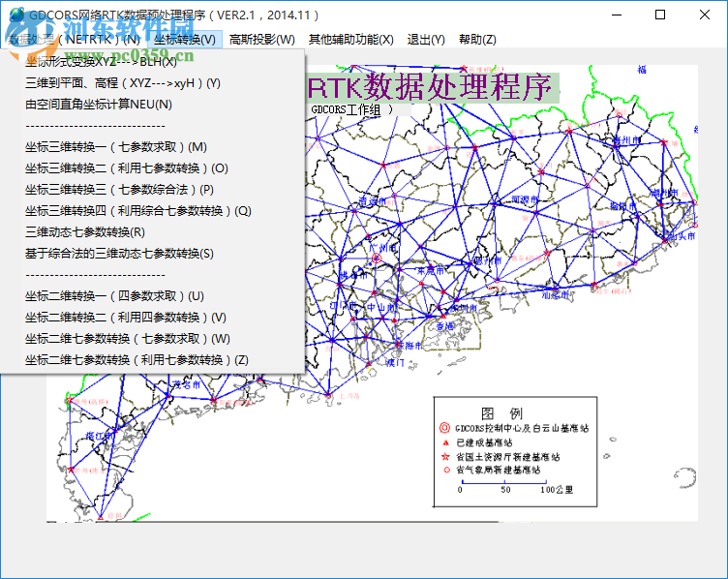Click the star 省国土资源厅新建基准站 legend icon
The height and width of the screenshot is (579, 728).
[x=445, y=456]
